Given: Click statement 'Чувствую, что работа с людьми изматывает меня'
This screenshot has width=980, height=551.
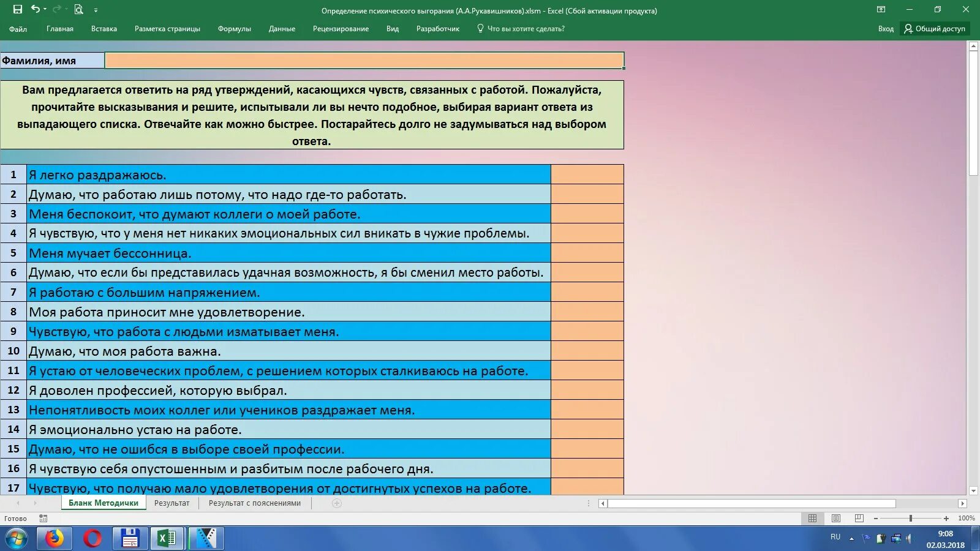Looking at the screenshot, I should click(x=288, y=331).
